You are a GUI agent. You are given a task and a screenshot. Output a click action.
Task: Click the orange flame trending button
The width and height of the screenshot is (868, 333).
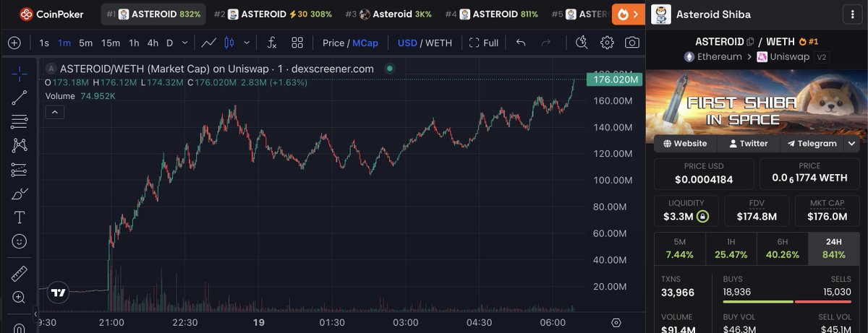pos(628,14)
